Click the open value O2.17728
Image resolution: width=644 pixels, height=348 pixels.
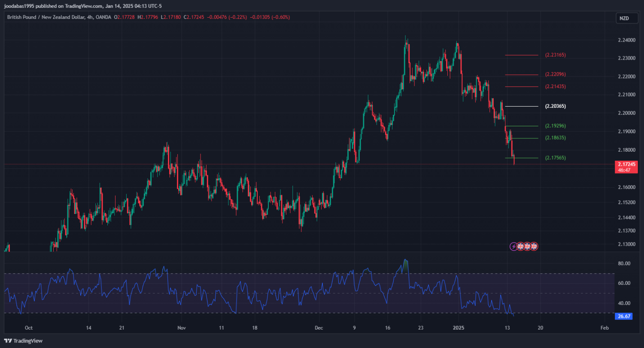tap(124, 17)
